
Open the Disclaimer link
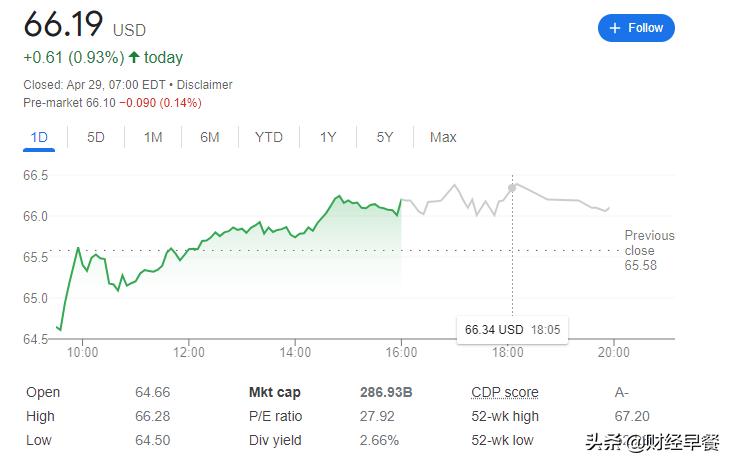click(204, 85)
